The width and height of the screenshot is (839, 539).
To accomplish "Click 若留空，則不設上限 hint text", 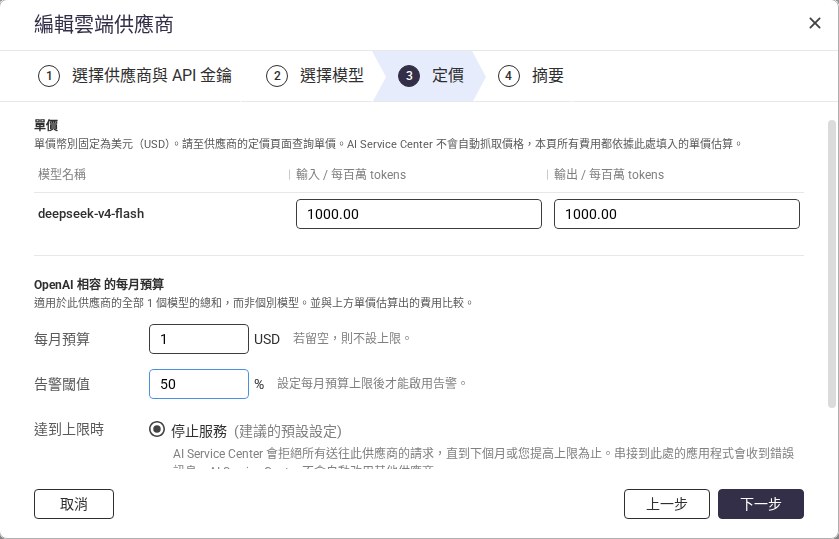I will (352, 338).
